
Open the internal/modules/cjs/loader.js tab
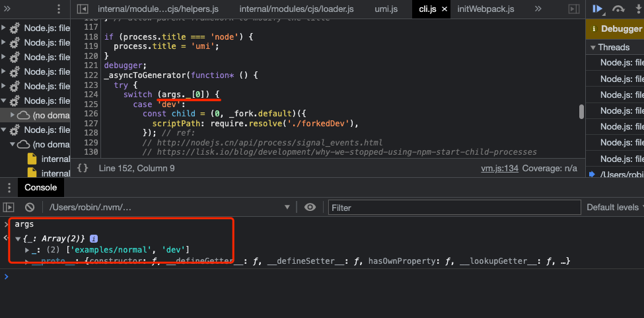(297, 9)
